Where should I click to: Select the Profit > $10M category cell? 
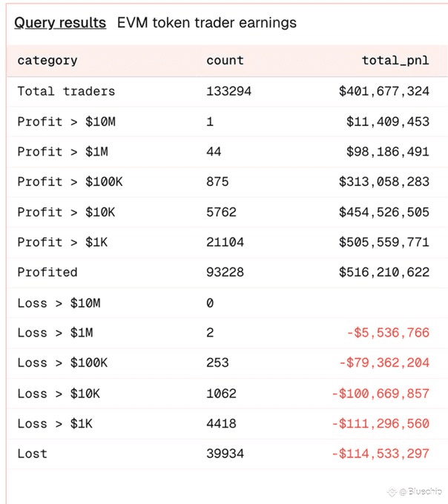(66, 122)
